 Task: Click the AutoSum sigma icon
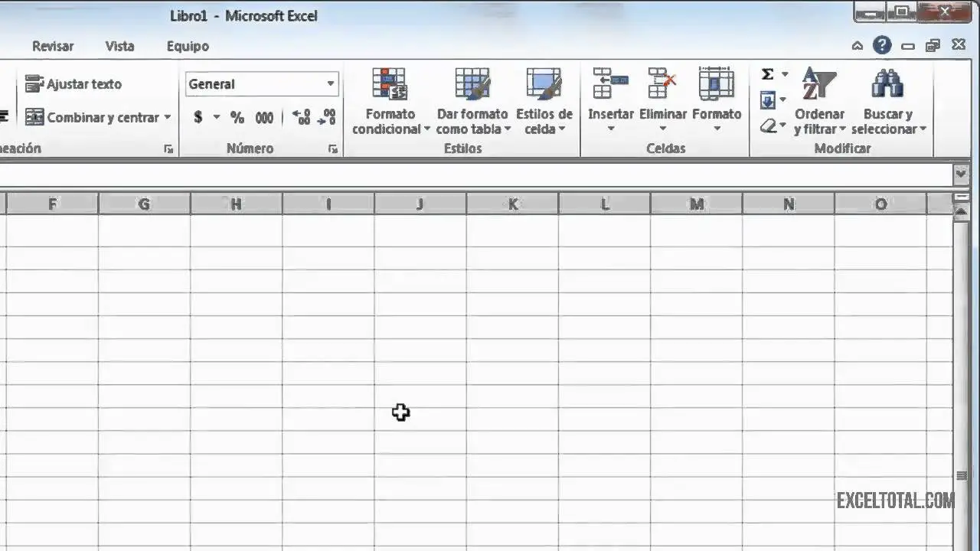[767, 74]
